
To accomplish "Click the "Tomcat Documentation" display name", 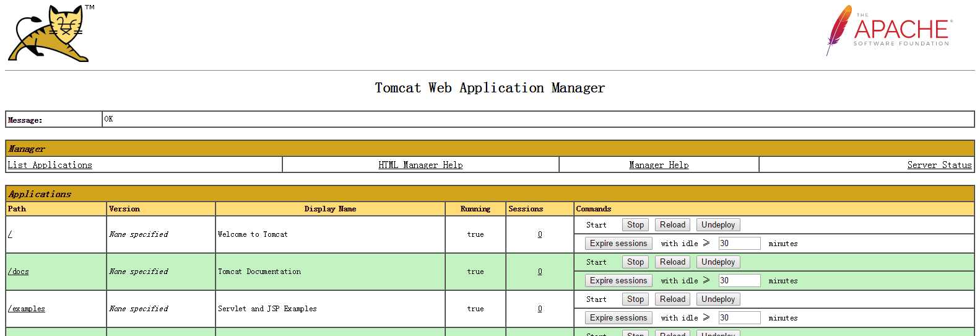I will [x=259, y=272].
